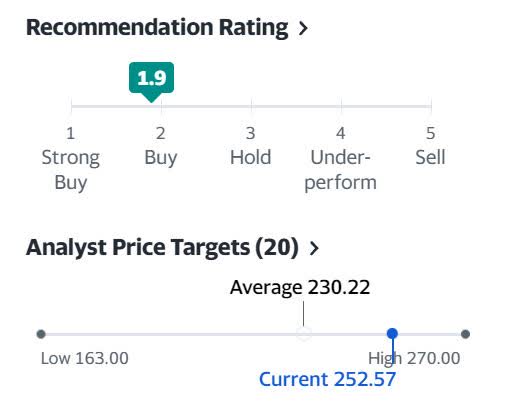Click the Low 163.00 endpoint dot
Screen dimensions: 506x415
pos(41,334)
